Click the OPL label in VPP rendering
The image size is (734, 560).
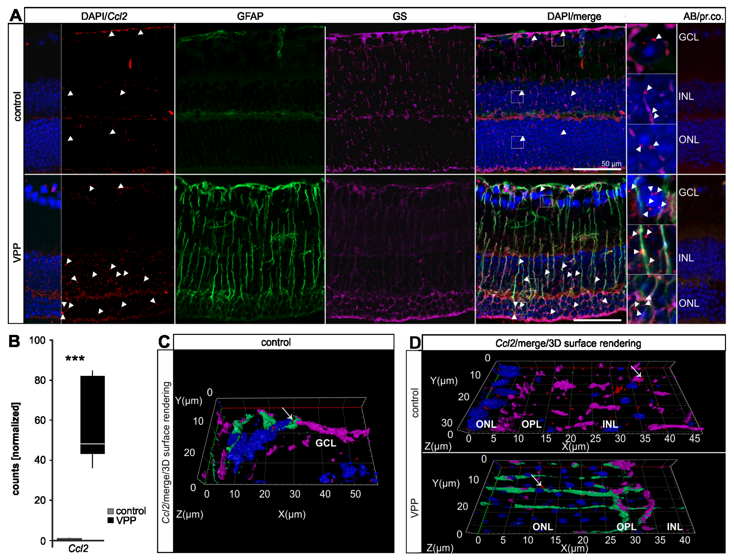[626, 527]
